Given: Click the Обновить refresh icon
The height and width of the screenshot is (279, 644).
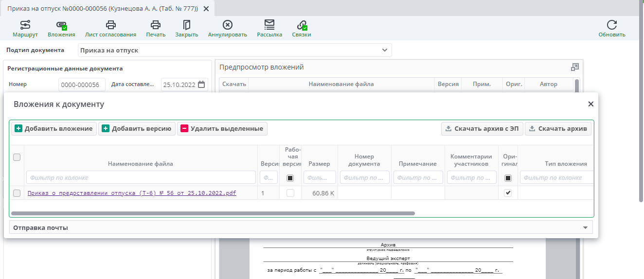Looking at the screenshot, I should (x=611, y=25).
